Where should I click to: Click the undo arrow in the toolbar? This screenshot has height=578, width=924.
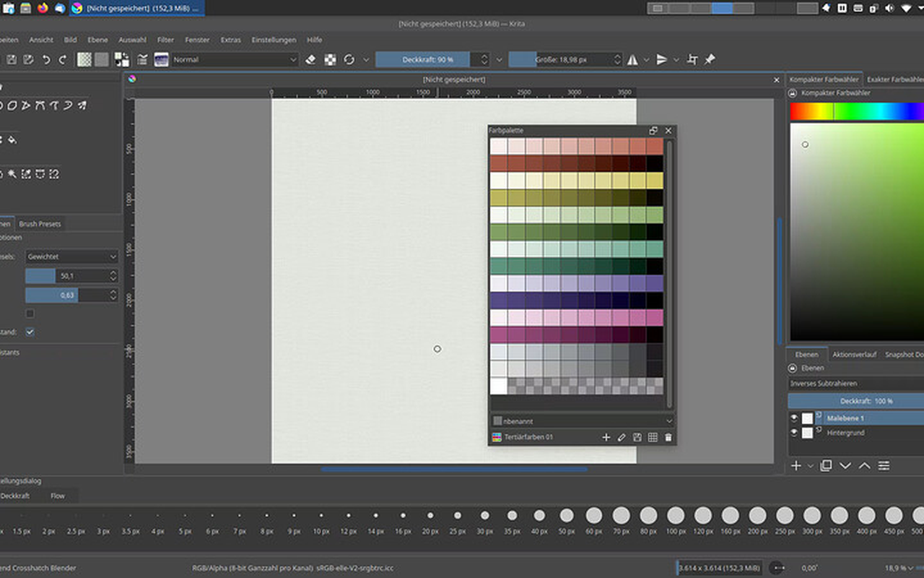[x=46, y=60]
